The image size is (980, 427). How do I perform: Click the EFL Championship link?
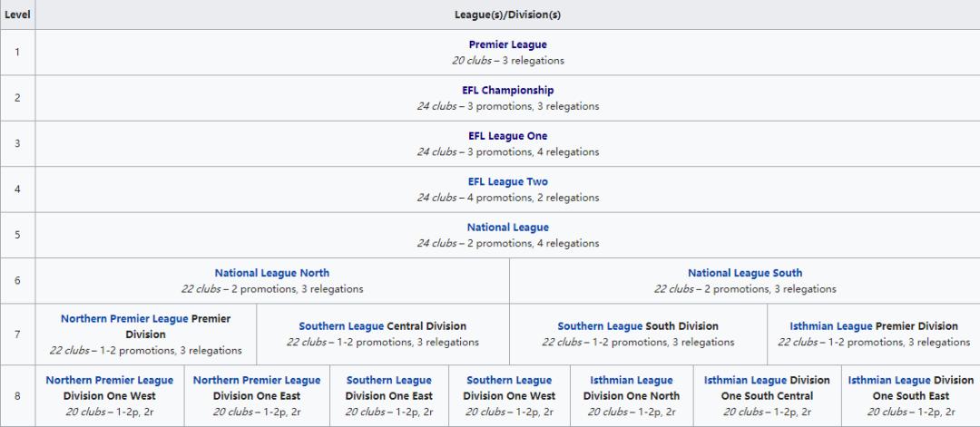[507, 90]
